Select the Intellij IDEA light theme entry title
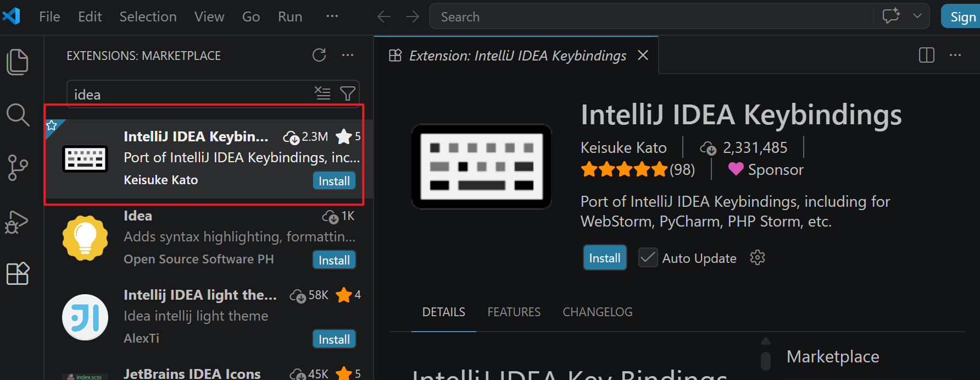Viewport: 980px width, 380px height. point(200,295)
